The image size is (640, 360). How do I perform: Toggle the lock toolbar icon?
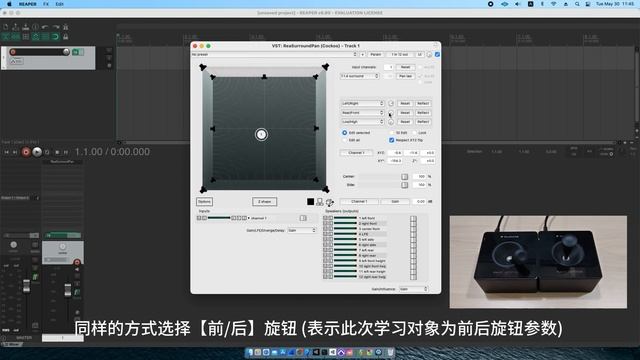pos(65,37)
